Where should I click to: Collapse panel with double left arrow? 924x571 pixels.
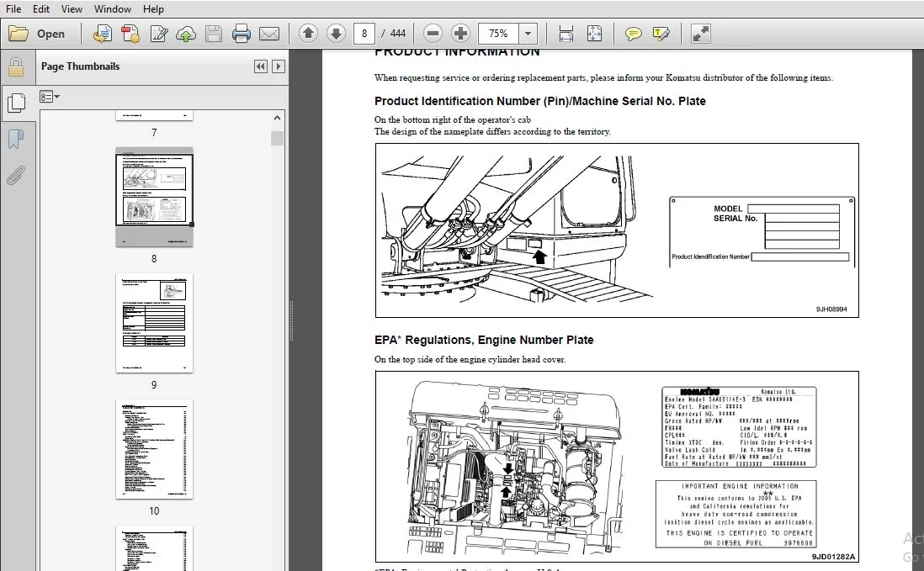coord(261,66)
